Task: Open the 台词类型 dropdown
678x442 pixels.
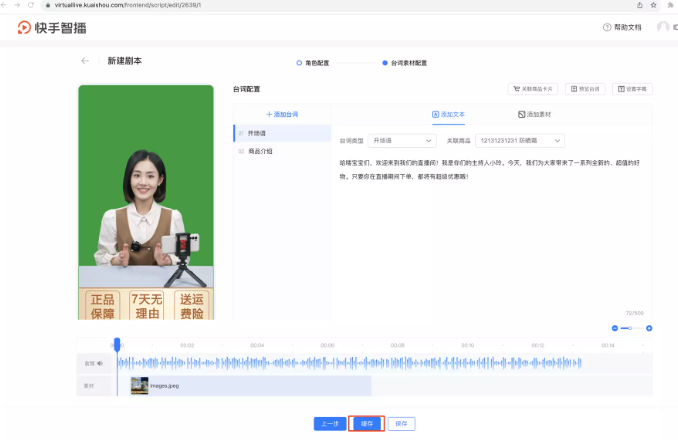Action: point(402,141)
